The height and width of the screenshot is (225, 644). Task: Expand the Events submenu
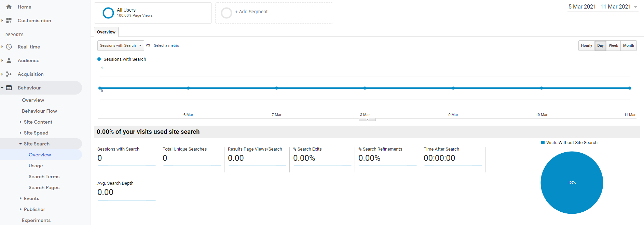(20, 198)
